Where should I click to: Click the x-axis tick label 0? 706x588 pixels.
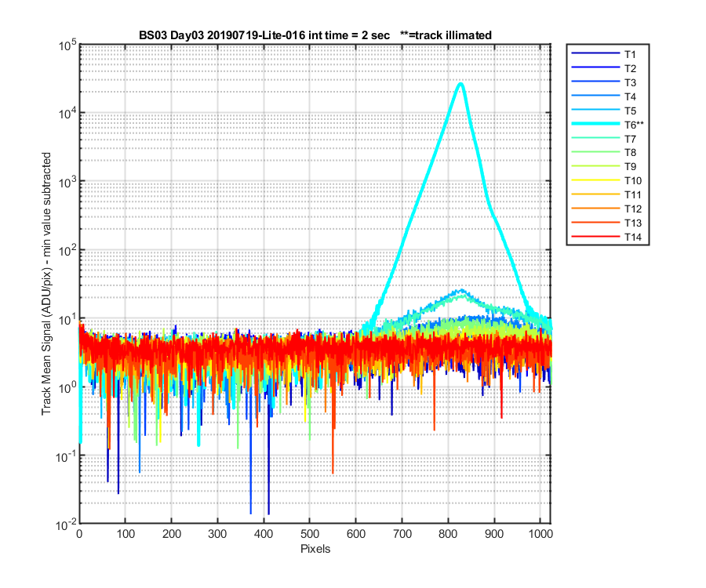[80, 534]
